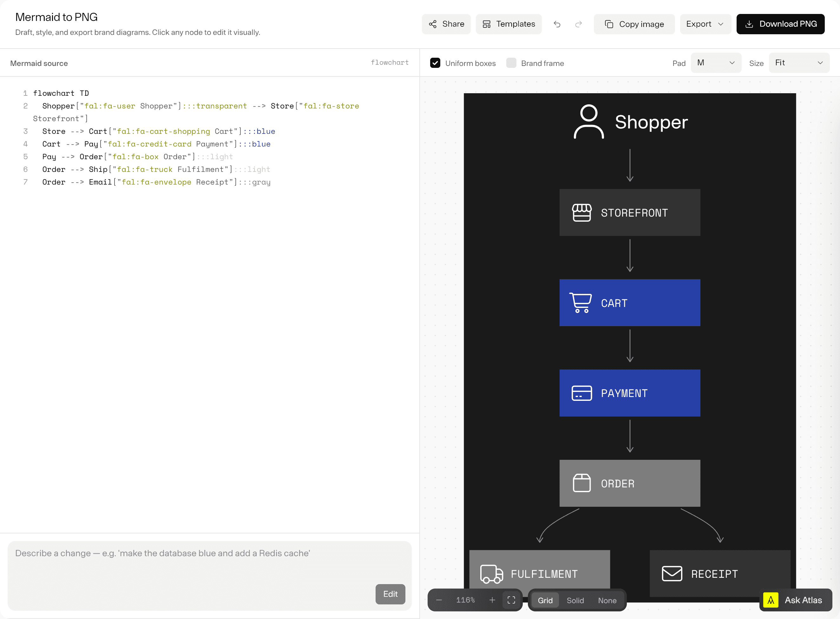Open Ask Atlas assistant

(796, 600)
